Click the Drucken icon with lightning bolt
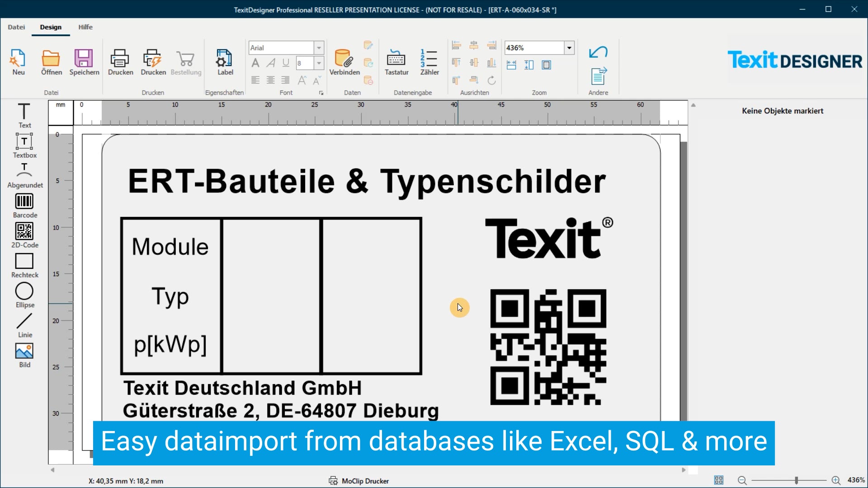868x488 pixels. click(x=153, y=62)
